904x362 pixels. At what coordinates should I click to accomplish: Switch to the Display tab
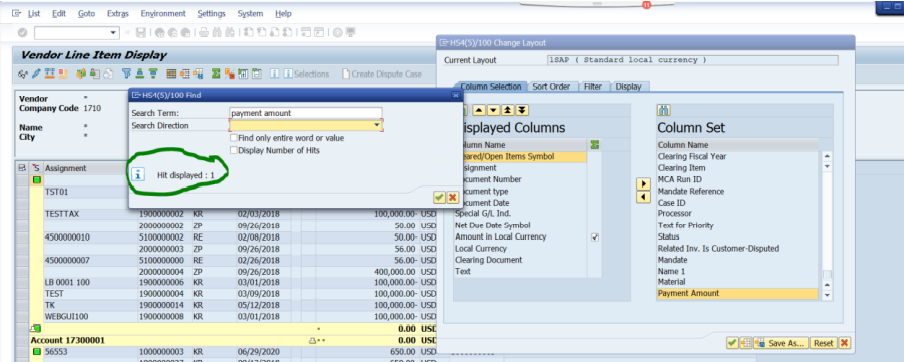[x=628, y=86]
